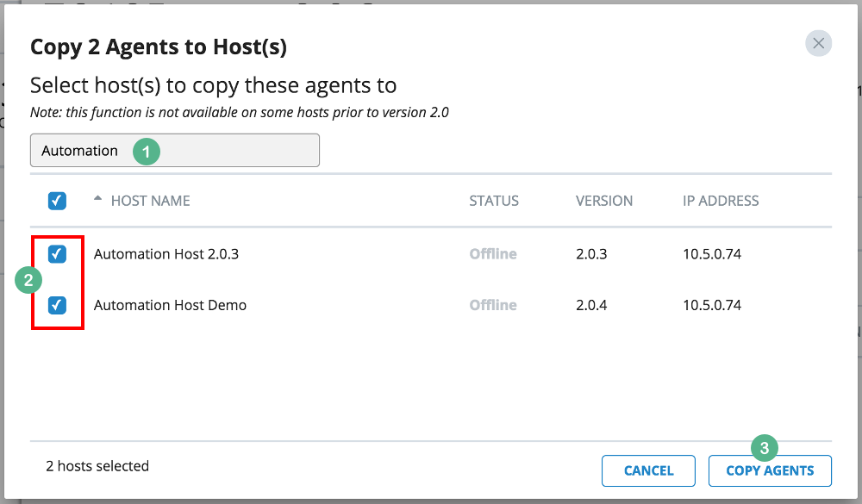Screen dimensions: 862x504
Task: Sort by VERSION column header
Action: [x=604, y=201]
